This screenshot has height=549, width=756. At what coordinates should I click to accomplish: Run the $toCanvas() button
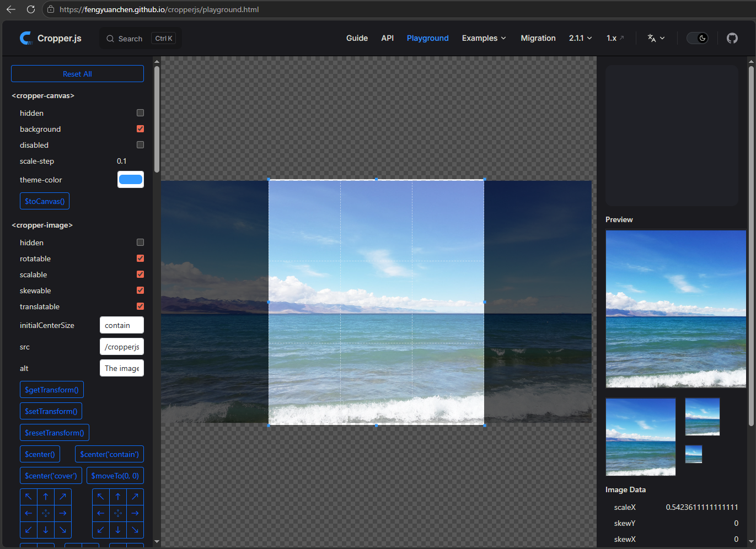(x=45, y=201)
